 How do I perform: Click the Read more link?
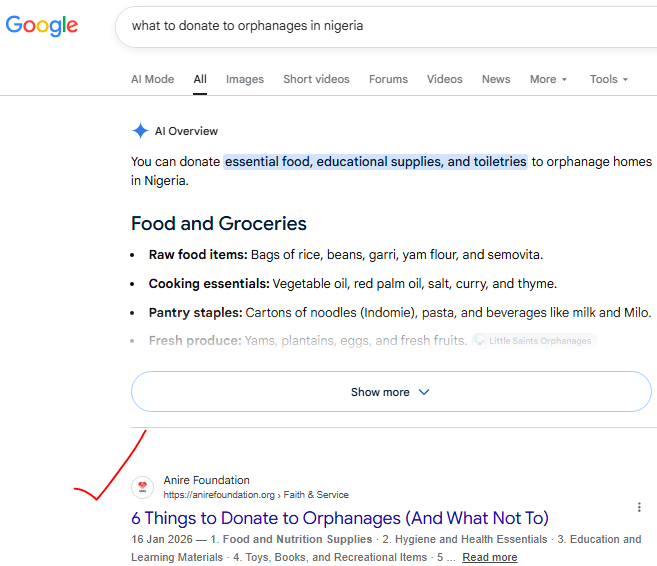pos(489,557)
